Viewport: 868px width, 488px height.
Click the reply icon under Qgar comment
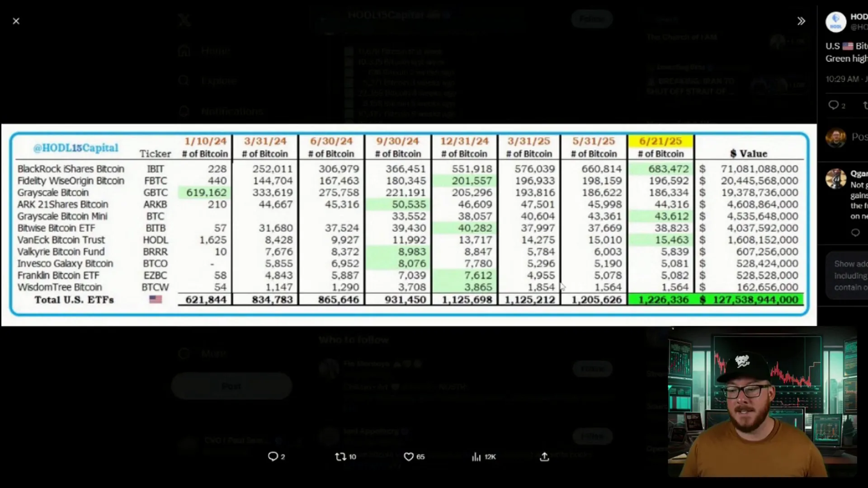click(x=855, y=233)
